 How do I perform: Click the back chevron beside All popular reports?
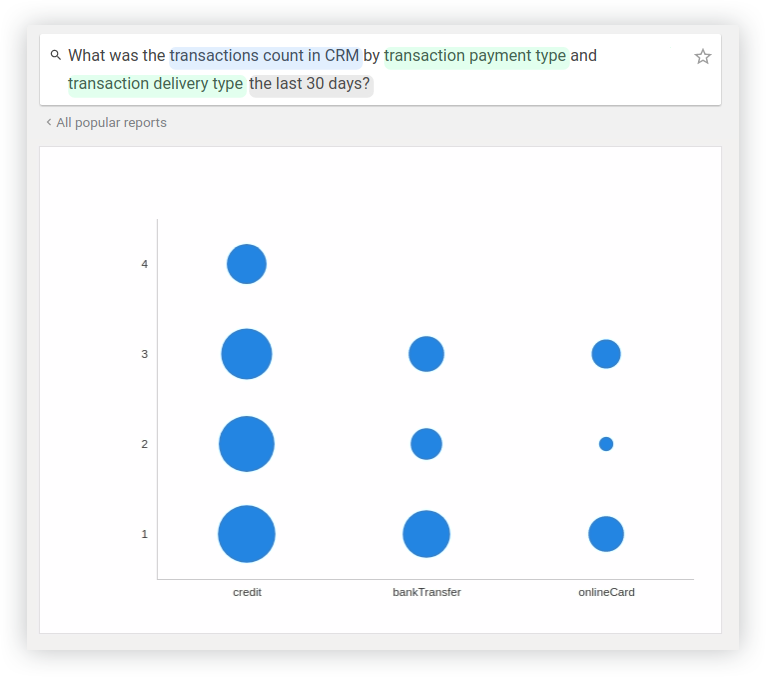click(49, 122)
